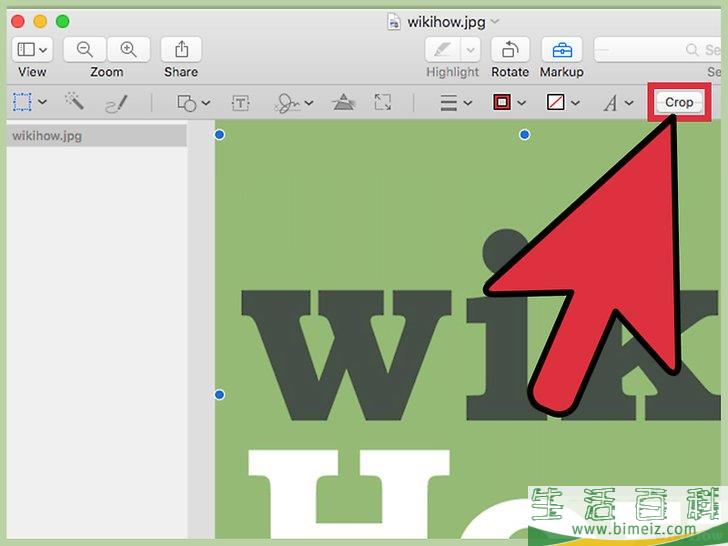Expand Selection tools chevron

42,102
